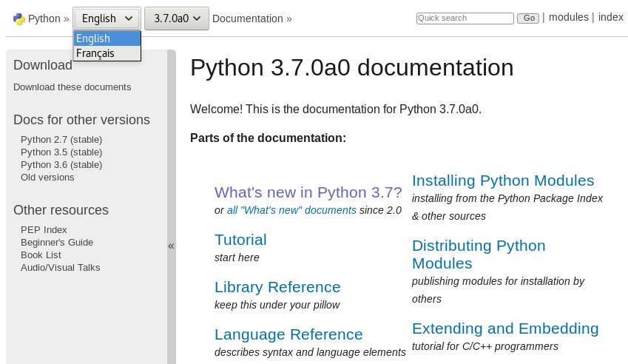The width and height of the screenshot is (628, 364).
Task: Click 'describes syntax and language elements' caption
Action: (310, 352)
